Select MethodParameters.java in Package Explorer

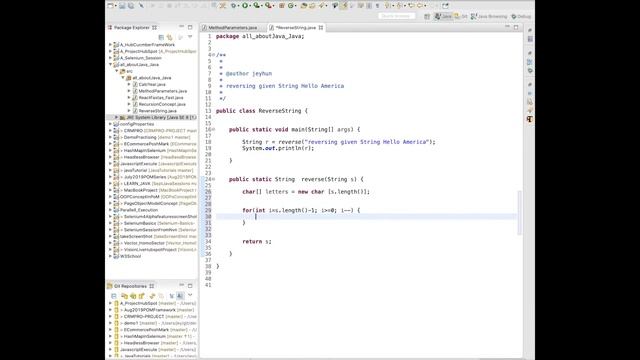[x=162, y=91]
